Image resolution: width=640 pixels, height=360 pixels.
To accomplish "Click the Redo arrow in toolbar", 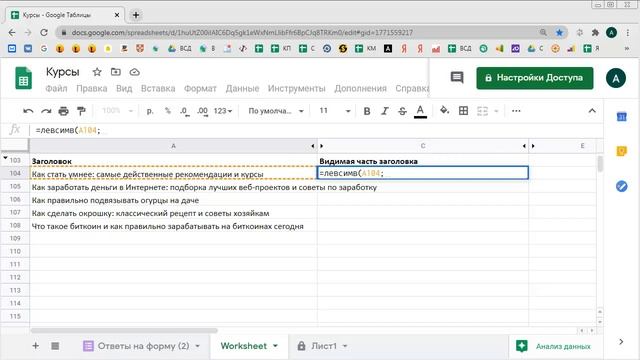I will point(46,111).
